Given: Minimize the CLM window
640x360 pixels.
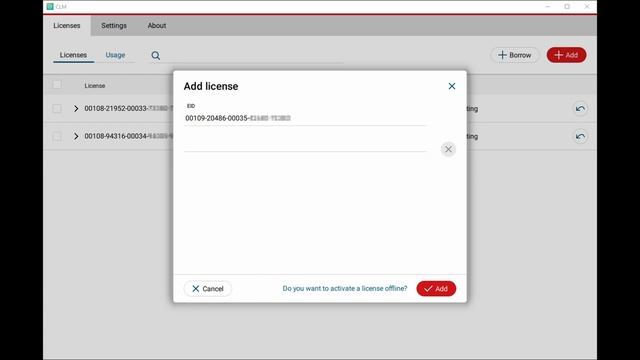Looking at the screenshot, I should pos(548,7).
